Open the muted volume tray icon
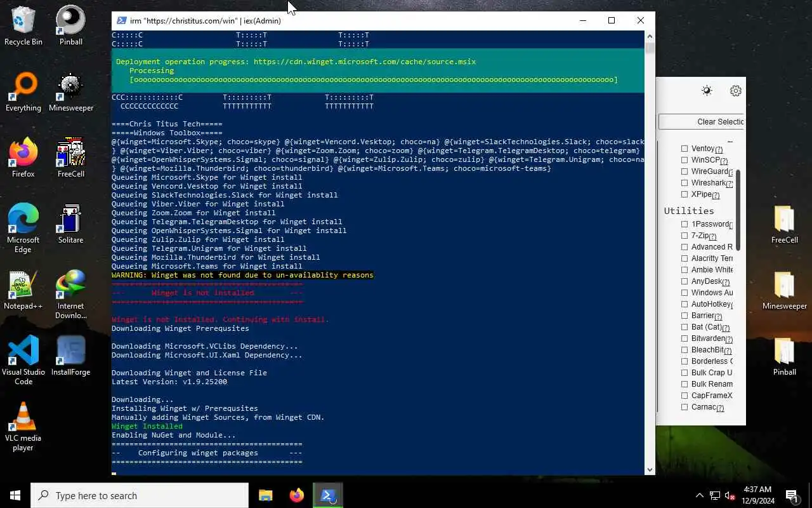This screenshot has height=508, width=812. click(x=730, y=495)
